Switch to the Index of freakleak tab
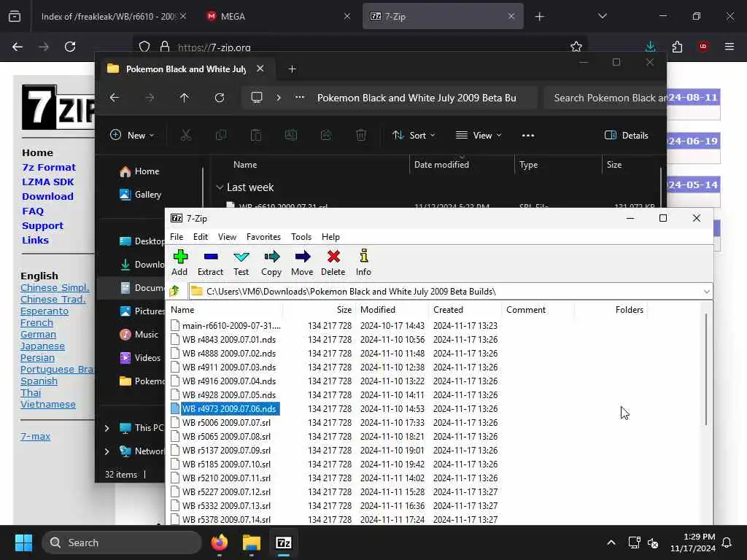The image size is (747, 560). point(113,16)
